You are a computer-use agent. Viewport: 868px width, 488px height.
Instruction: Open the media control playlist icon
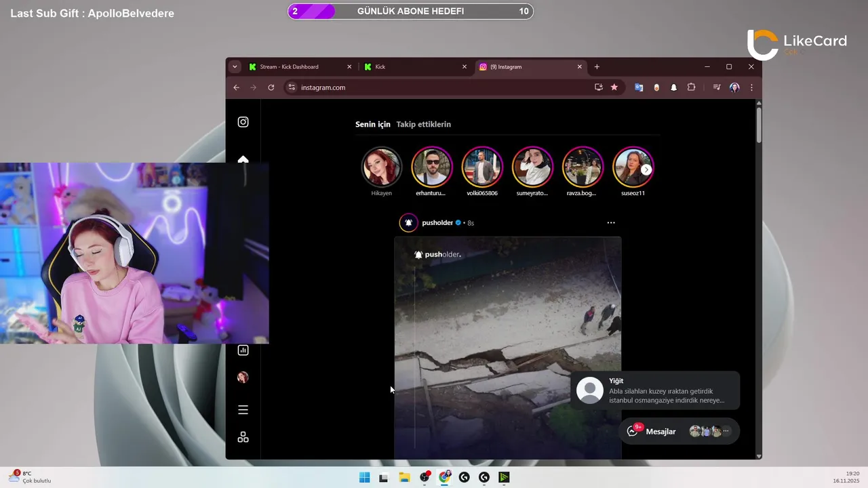tap(716, 87)
